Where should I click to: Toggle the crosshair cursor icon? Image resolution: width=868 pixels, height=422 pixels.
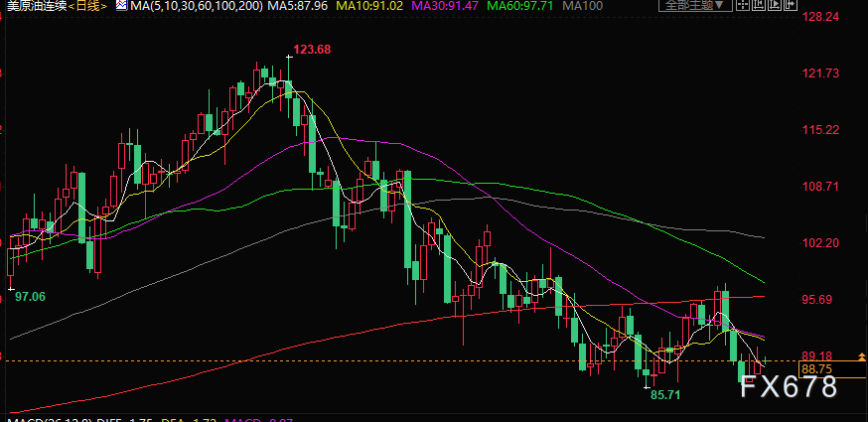click(x=743, y=4)
